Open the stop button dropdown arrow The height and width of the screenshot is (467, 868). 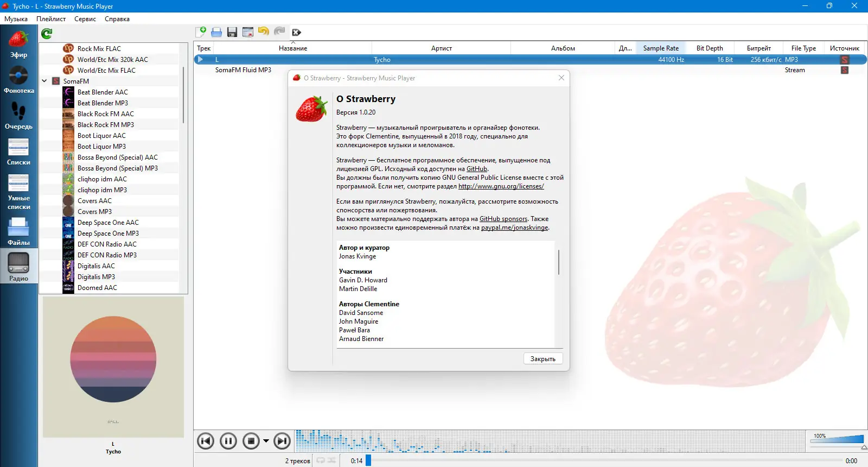point(266,441)
